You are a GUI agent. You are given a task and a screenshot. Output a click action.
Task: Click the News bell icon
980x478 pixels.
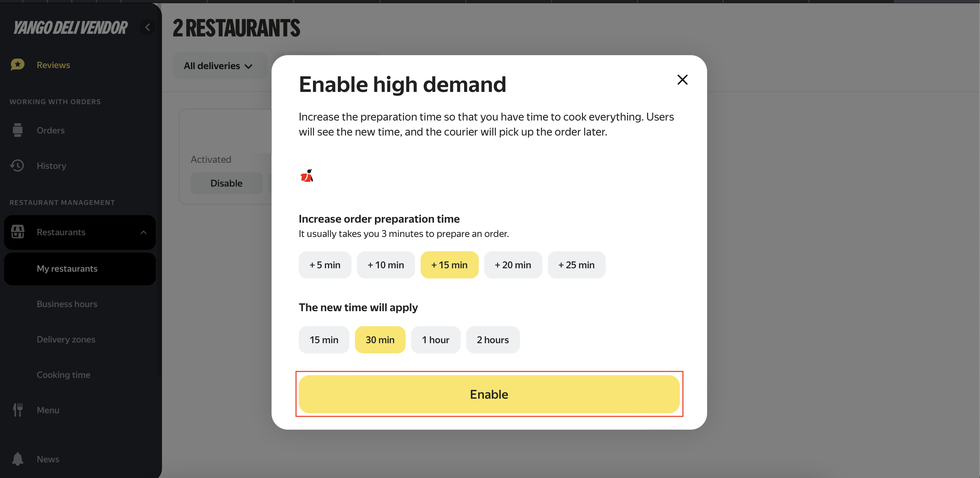(x=17, y=459)
